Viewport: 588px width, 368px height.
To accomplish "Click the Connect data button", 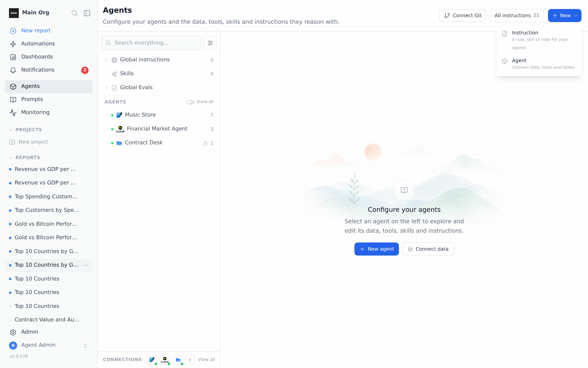I will [428, 249].
